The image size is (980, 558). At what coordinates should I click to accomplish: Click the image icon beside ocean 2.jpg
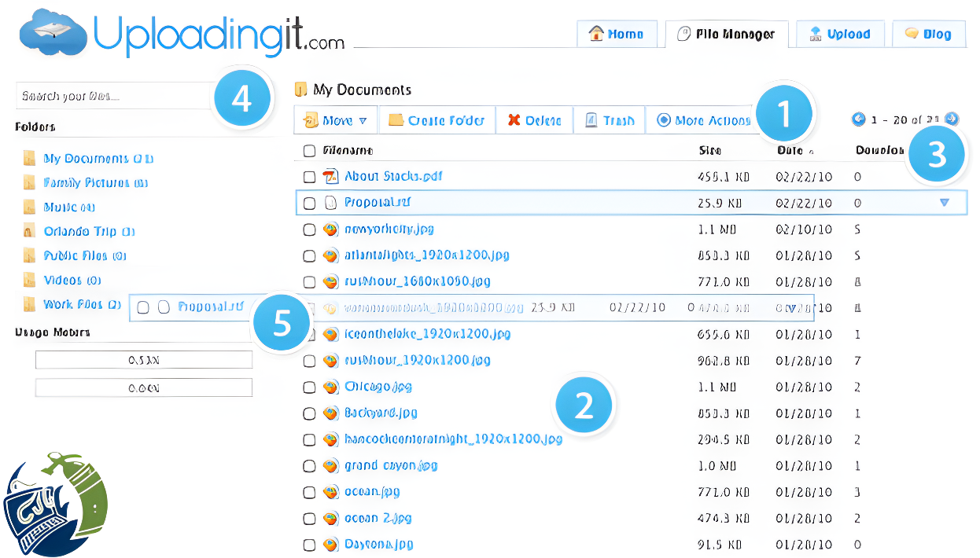[331, 519]
